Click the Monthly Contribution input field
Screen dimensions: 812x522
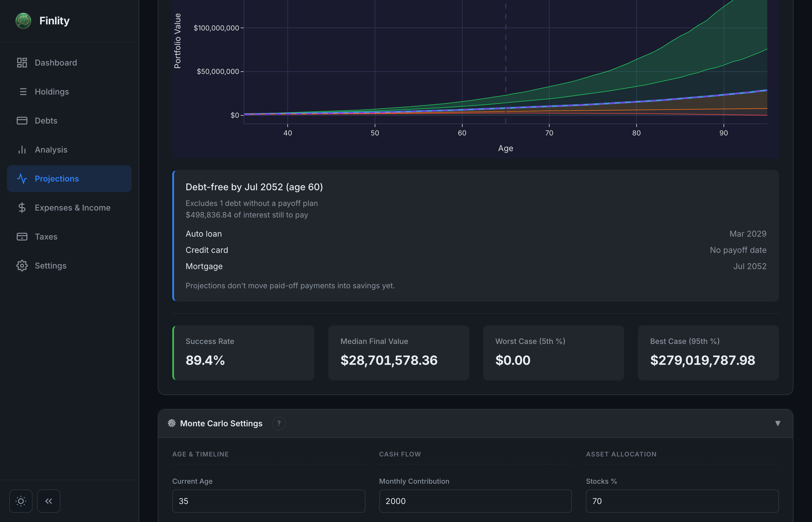click(476, 501)
